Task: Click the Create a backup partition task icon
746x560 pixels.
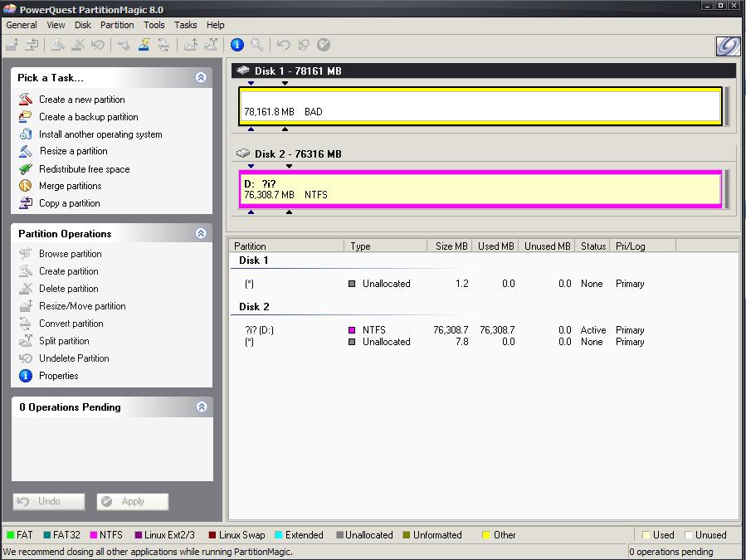Action: [x=26, y=117]
